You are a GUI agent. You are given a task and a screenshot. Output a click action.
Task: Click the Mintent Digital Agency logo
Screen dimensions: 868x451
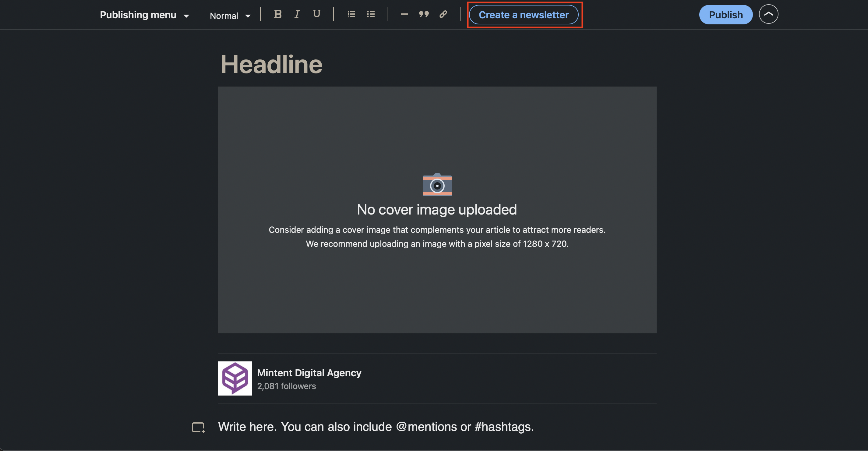click(235, 378)
